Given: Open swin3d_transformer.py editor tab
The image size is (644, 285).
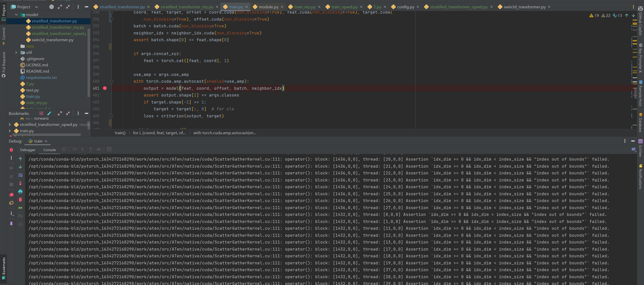Looking at the screenshot, I should 525,7.
